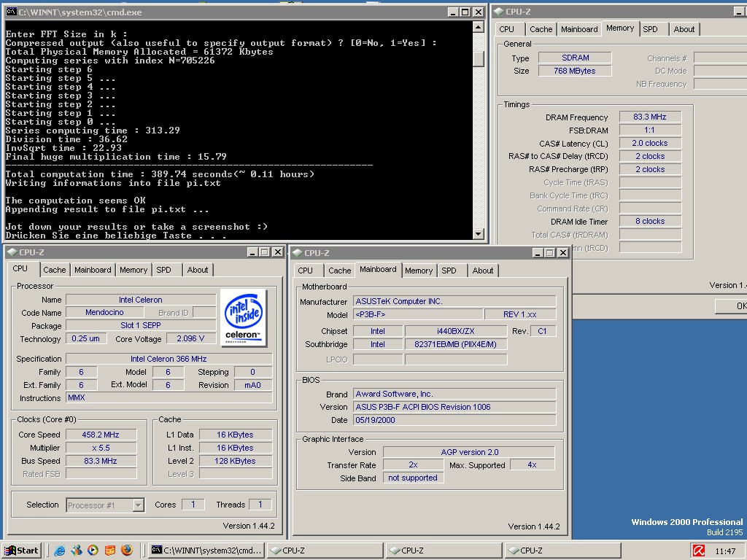Select About tab in CPU-Z Memory window

coord(684,29)
